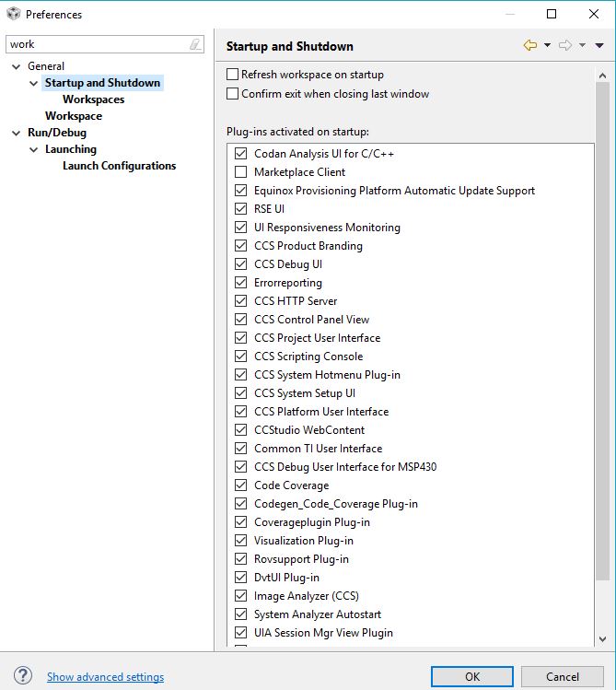The height and width of the screenshot is (690, 616).
Task: Uncheck the CCS Debug UI plug-in
Action: tap(240, 264)
